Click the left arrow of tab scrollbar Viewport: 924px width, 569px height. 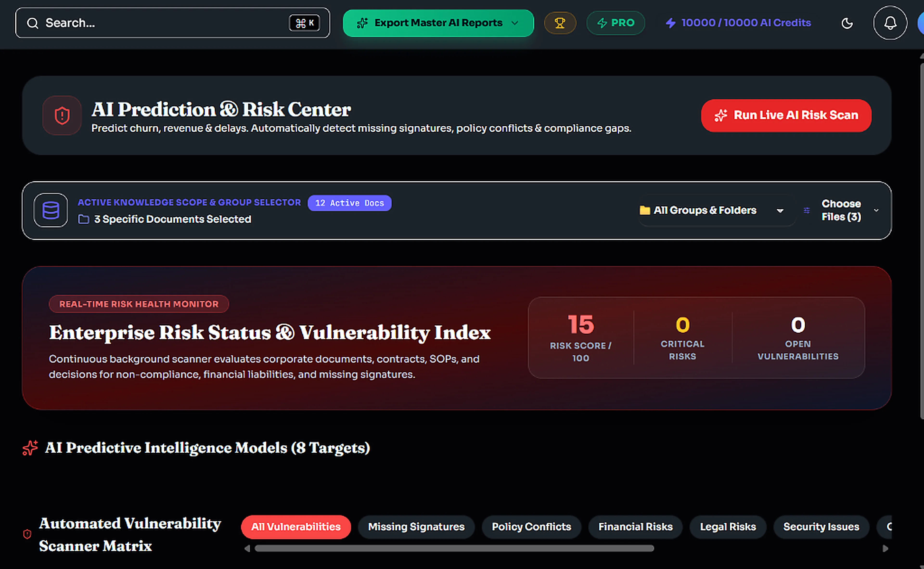pyautogui.click(x=247, y=549)
